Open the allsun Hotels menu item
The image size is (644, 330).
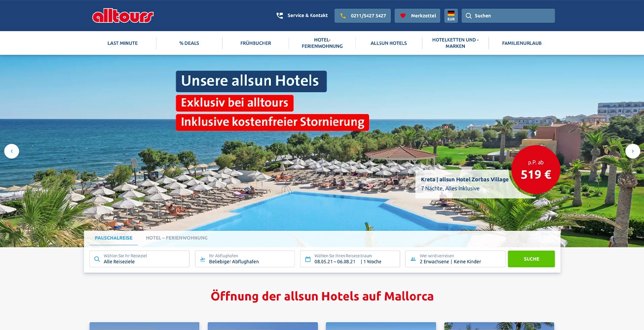point(389,43)
